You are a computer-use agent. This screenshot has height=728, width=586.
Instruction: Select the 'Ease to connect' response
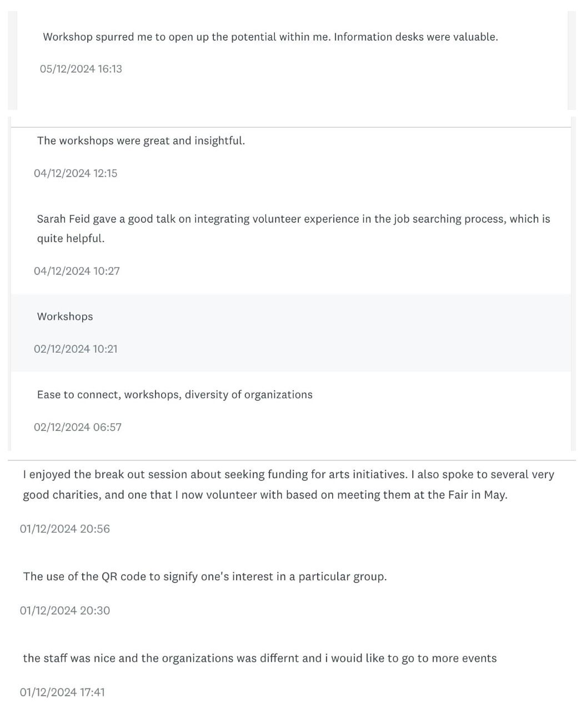pyautogui.click(x=174, y=395)
